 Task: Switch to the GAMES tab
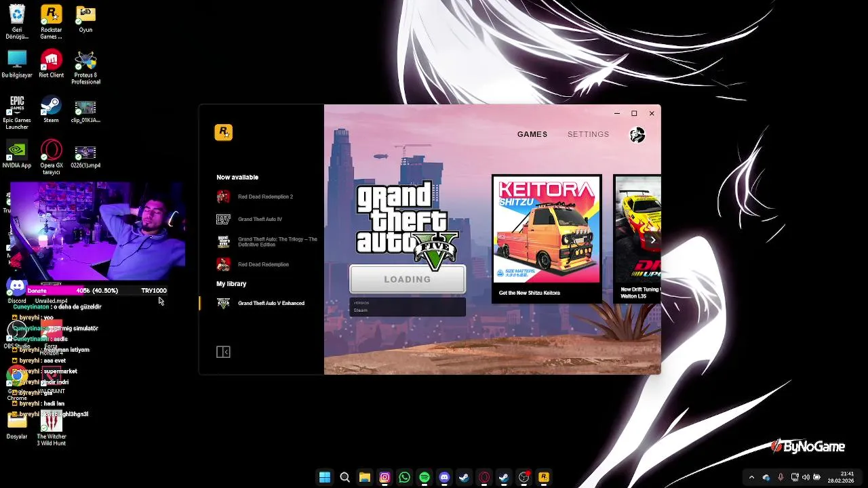pyautogui.click(x=532, y=134)
